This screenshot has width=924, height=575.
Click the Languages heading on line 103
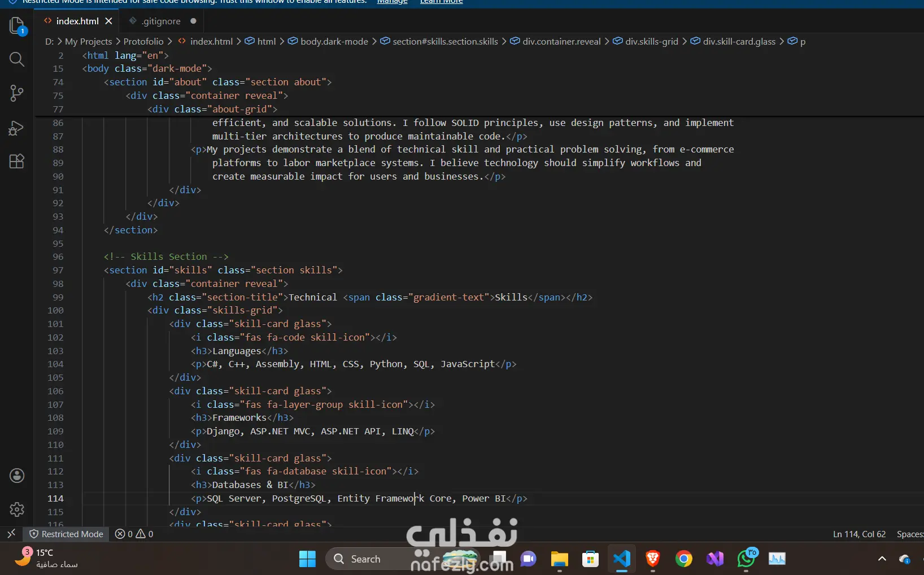click(x=239, y=351)
